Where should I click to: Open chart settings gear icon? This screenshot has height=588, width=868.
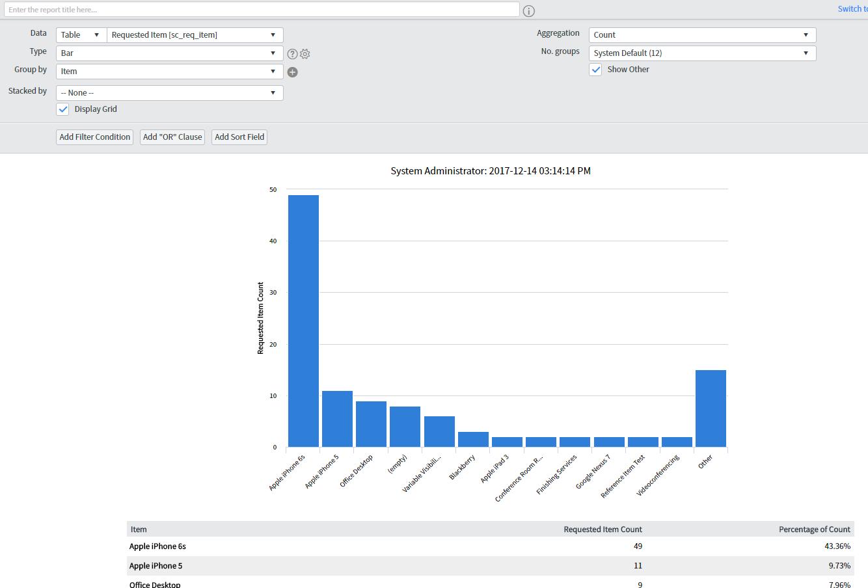point(305,54)
